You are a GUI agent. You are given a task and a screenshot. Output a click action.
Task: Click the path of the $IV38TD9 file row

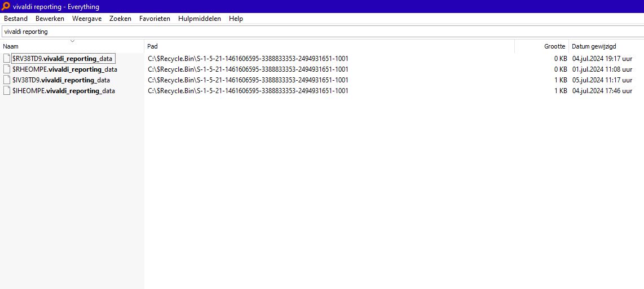click(x=248, y=80)
